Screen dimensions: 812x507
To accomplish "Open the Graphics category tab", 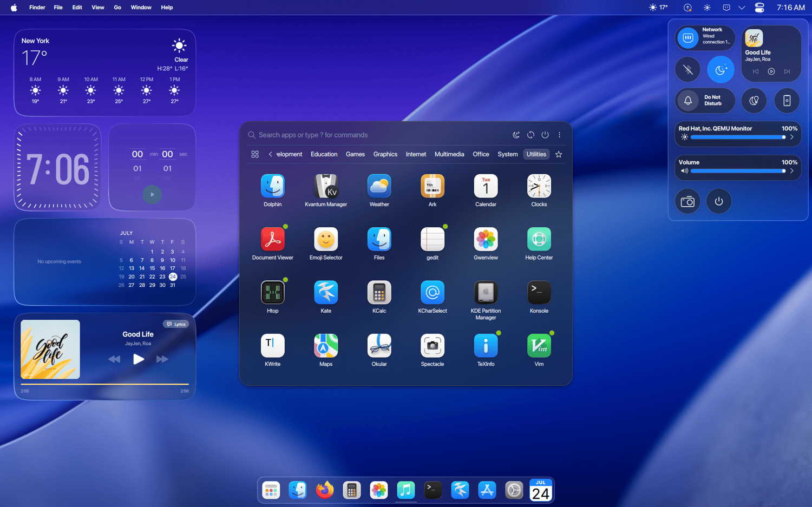I will point(385,154).
